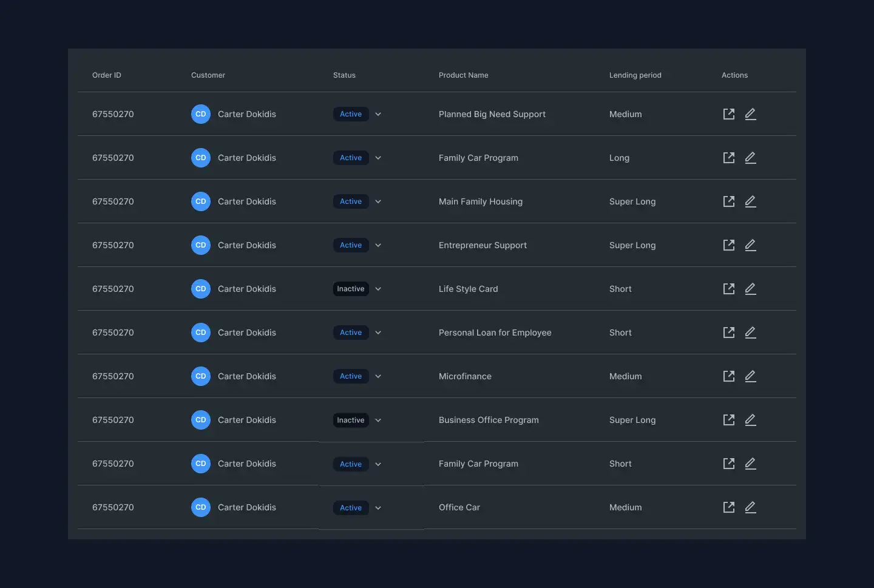
Task: Click Inactive badge for Life Style Card
Action: tap(351, 289)
